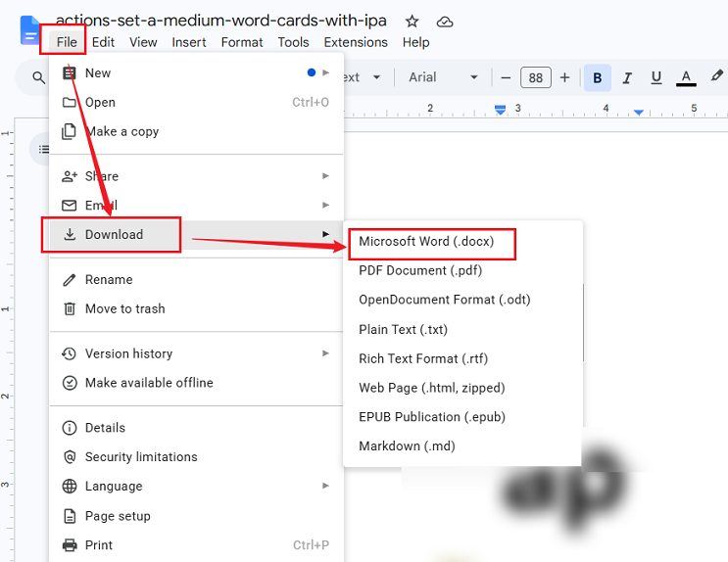Download as EPUB Publication (.epub)
Viewport: 728px width, 562px height.
tap(462, 417)
